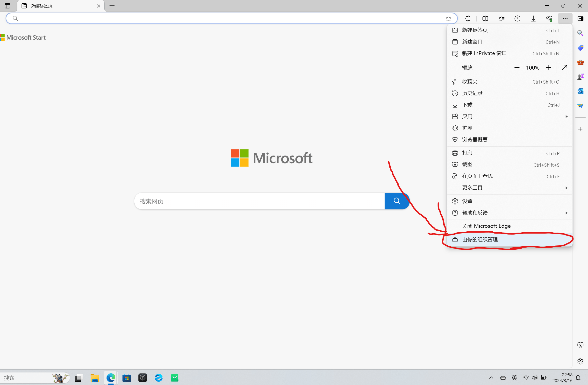Image resolution: width=588 pixels, height=385 pixels.
Task: Open the sidebar paper-plane Drop icon
Action: pos(580,106)
